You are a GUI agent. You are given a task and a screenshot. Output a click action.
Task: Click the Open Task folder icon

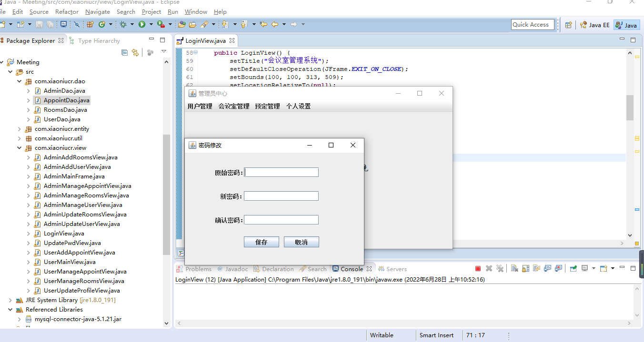point(192,24)
